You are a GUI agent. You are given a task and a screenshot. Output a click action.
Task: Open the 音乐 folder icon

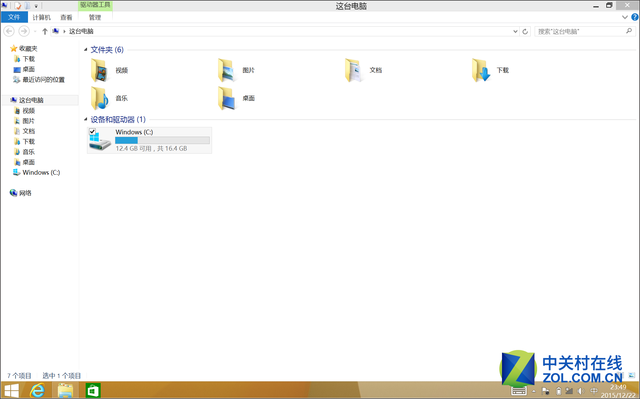pos(100,98)
